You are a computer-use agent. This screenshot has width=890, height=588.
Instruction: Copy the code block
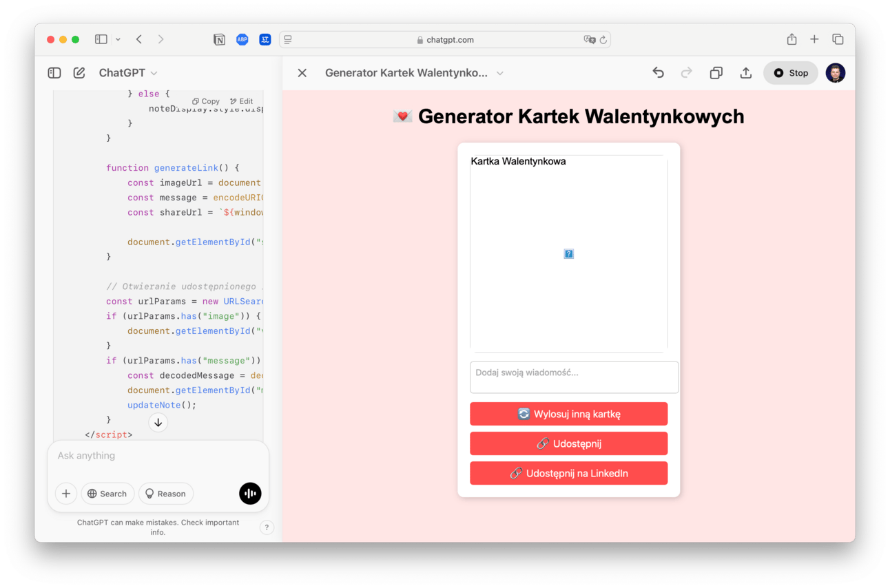(206, 101)
